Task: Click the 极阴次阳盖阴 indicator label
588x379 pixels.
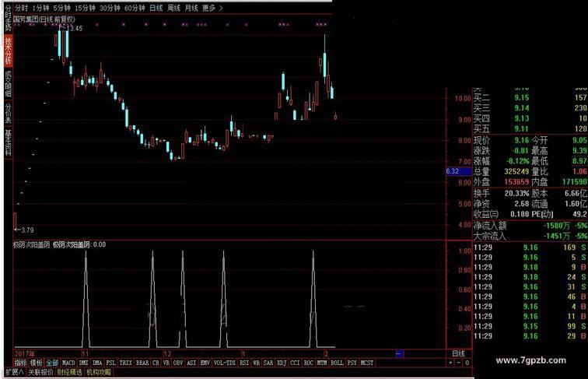Action: [x=31, y=244]
